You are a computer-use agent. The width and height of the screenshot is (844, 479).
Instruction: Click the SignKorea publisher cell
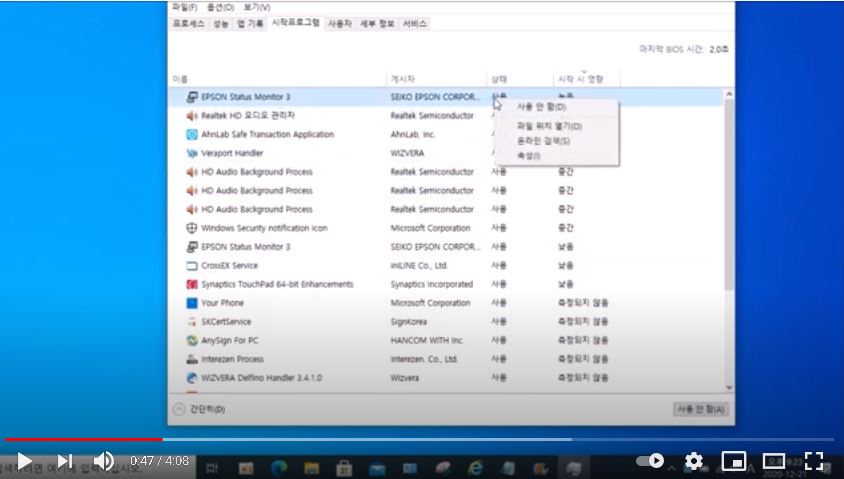click(x=409, y=322)
